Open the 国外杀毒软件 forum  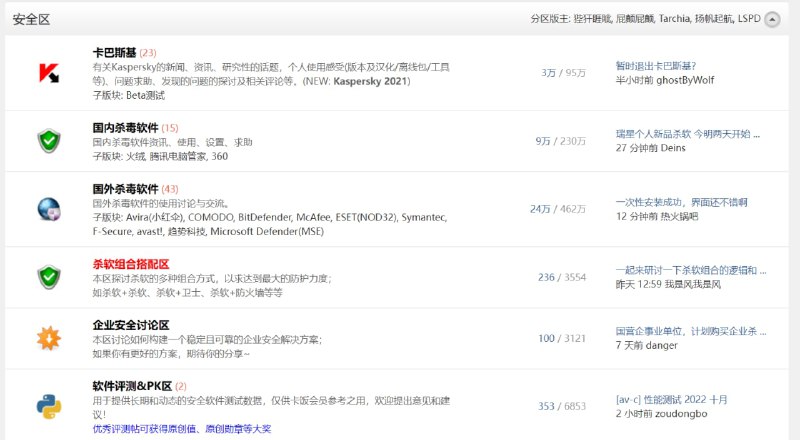pos(126,189)
